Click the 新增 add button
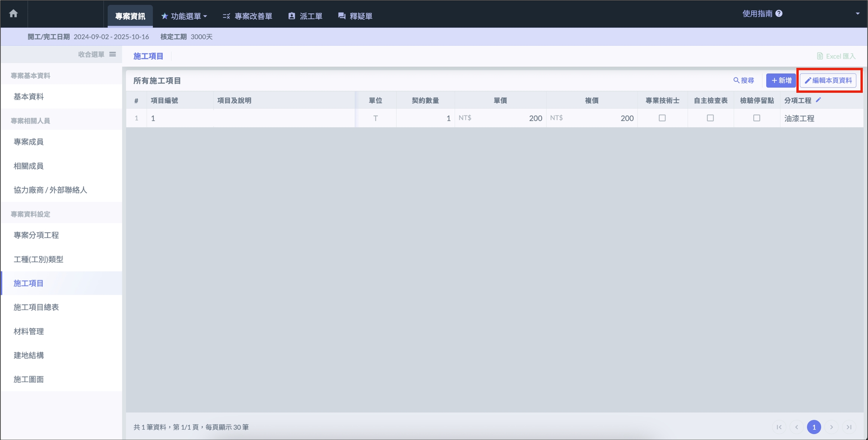The height and width of the screenshot is (440, 868). point(781,80)
